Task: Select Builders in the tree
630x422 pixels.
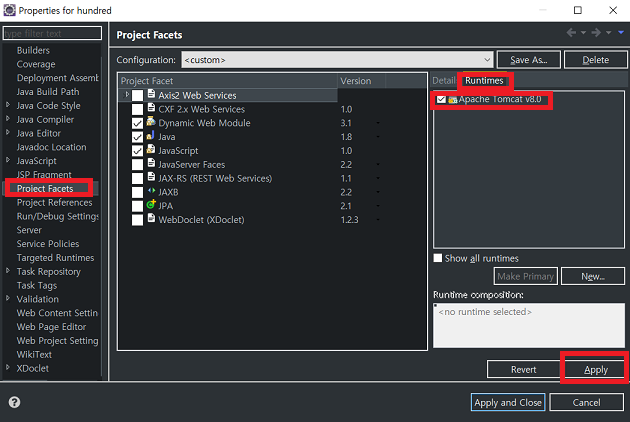Action: 33,50
